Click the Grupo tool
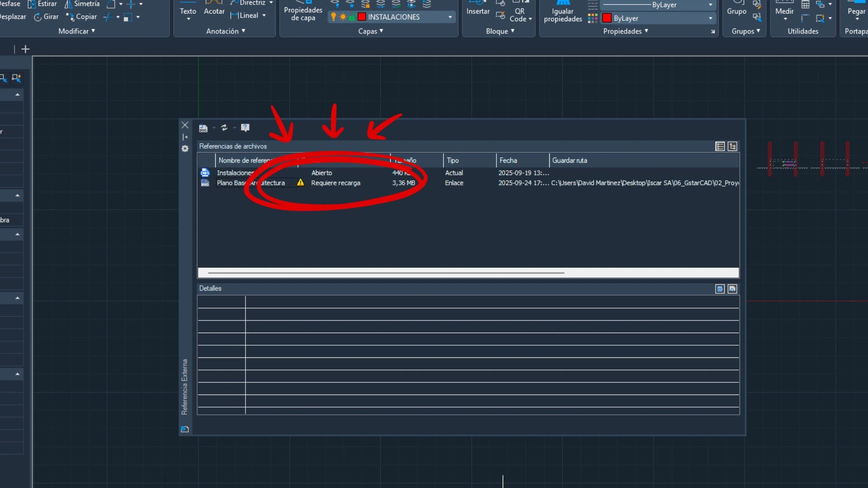Viewport: 868px width, 488px height. click(x=736, y=8)
